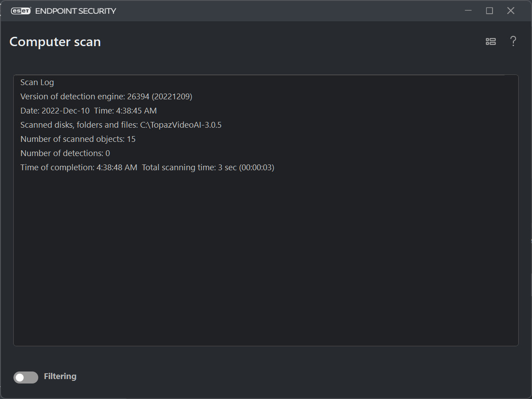Select the Number of detections line
The image size is (532, 399).
click(x=65, y=153)
